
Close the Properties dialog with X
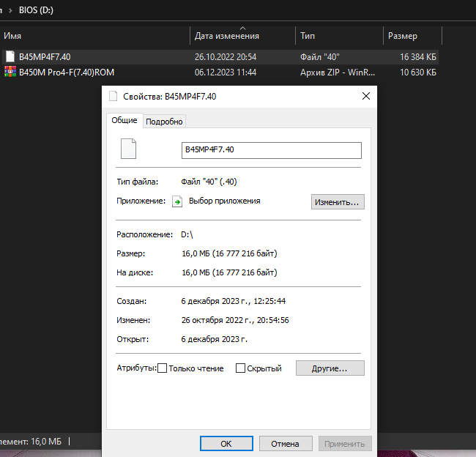(366, 96)
